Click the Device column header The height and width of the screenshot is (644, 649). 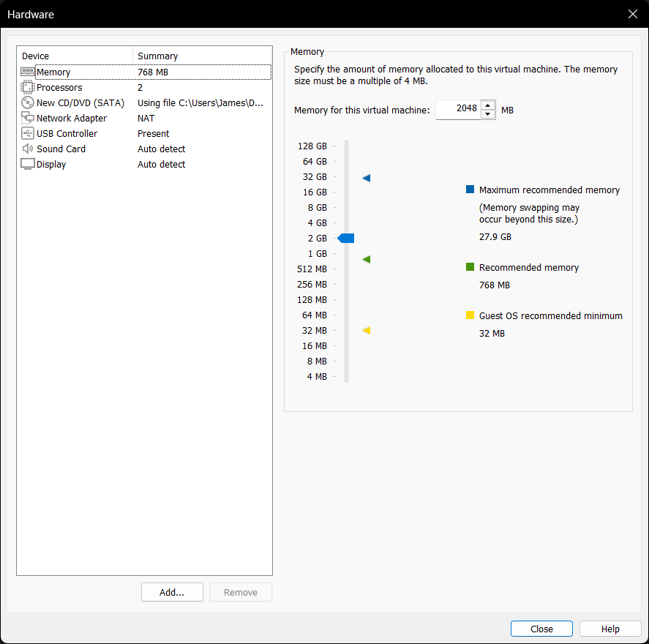[x=75, y=56]
